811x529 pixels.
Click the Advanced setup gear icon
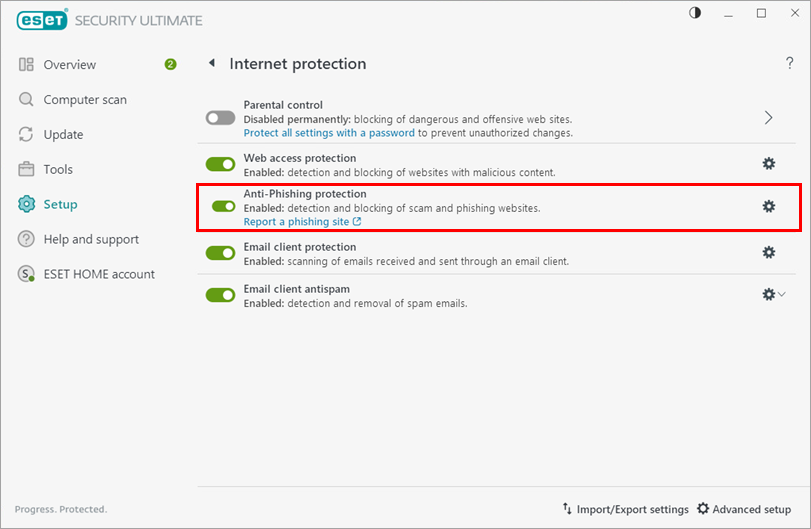pos(703,509)
